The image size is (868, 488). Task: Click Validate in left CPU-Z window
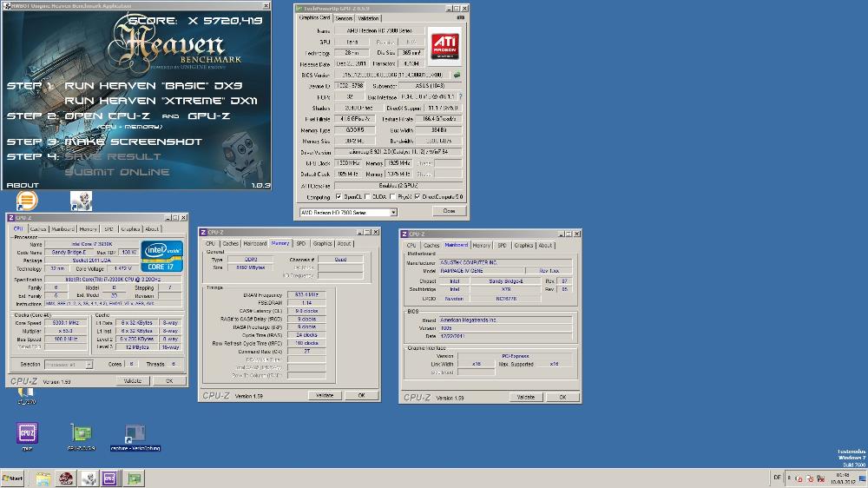[x=133, y=381]
